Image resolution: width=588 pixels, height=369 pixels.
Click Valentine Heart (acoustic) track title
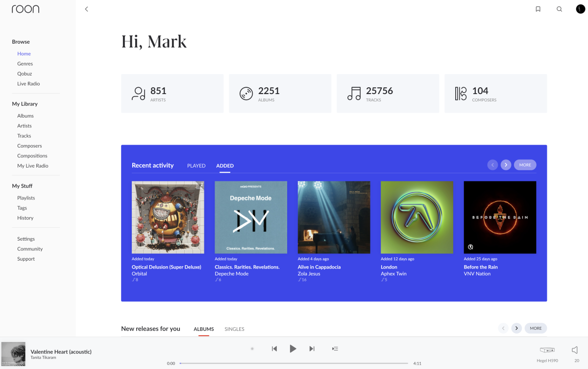[61, 351]
